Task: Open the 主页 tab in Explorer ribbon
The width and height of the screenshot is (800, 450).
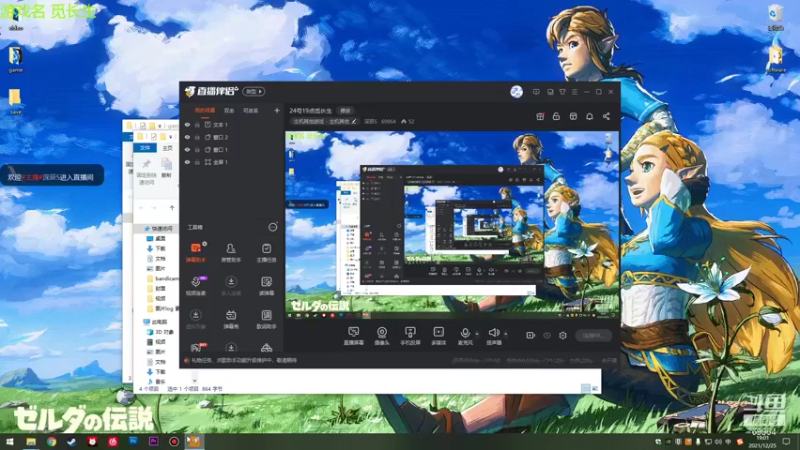Action: pos(167,148)
